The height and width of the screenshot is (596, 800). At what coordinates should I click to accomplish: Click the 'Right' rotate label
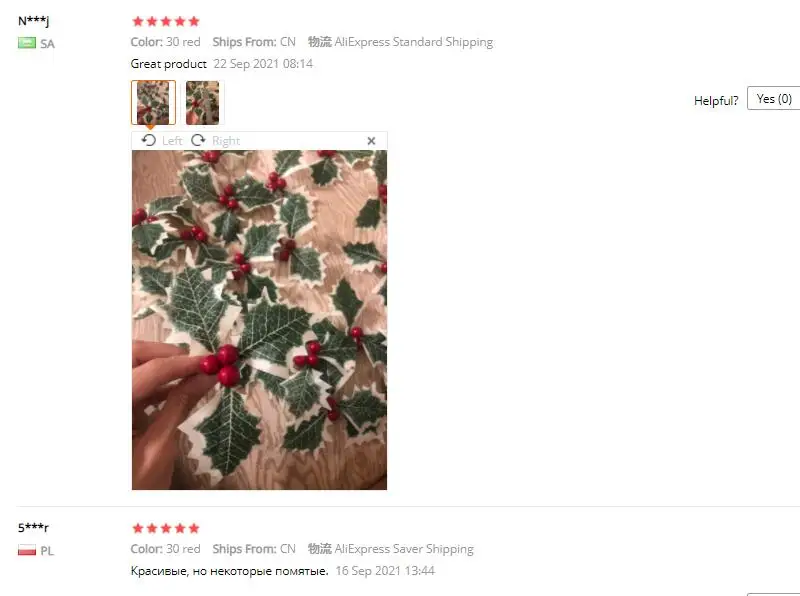pos(226,141)
